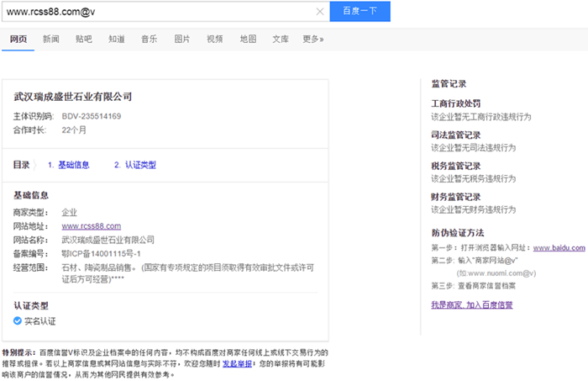Click the 百度一下 search button
Image resolution: width=588 pixels, height=381 pixels.
360,11
